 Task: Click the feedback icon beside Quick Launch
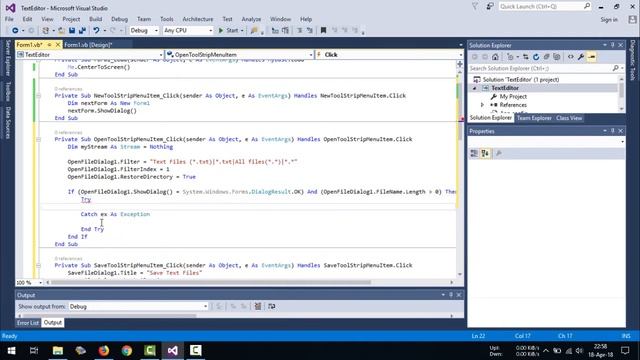[x=489, y=7]
